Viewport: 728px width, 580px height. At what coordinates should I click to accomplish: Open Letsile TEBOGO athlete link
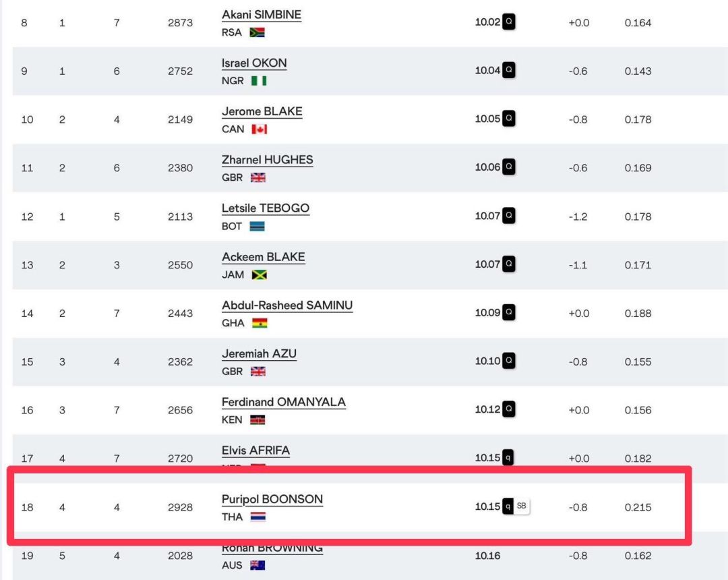(266, 208)
